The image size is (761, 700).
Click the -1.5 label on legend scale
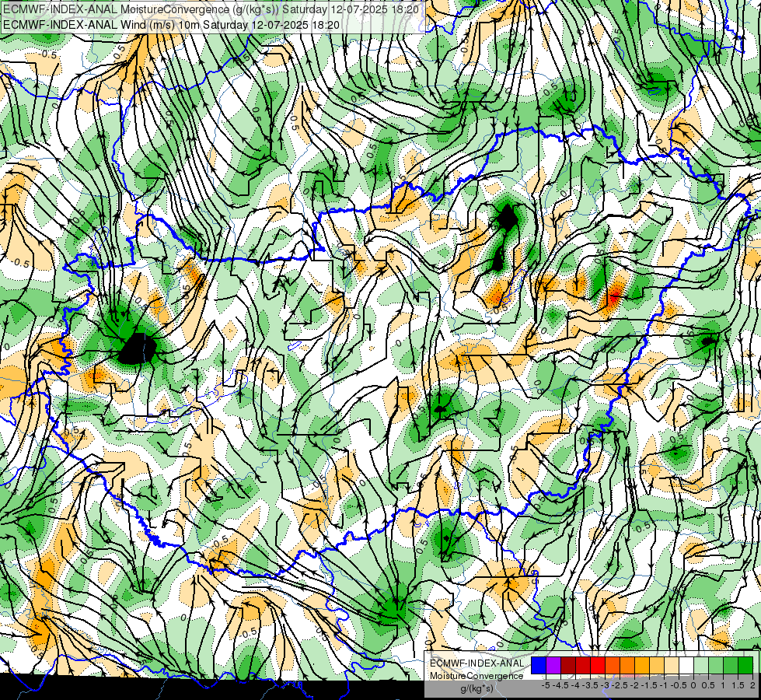click(649, 685)
